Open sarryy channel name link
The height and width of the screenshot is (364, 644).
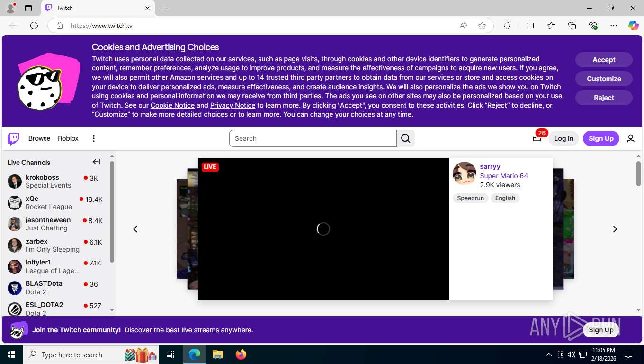coord(490,166)
